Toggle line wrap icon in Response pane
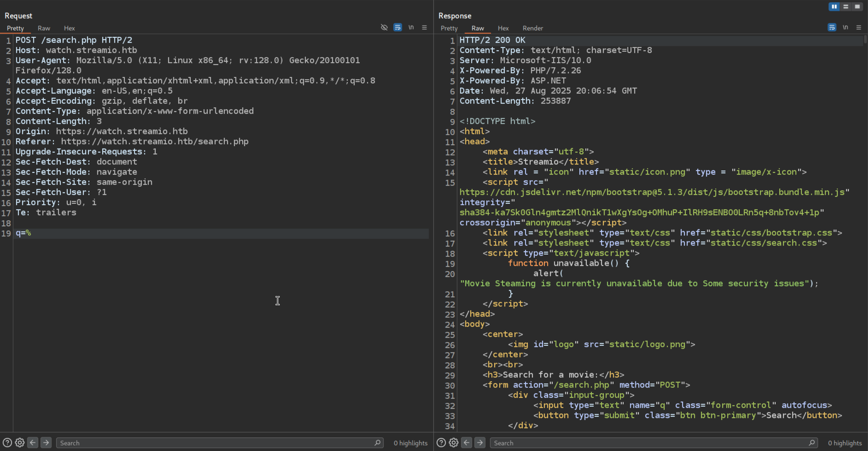The height and width of the screenshot is (451, 868). pos(832,27)
